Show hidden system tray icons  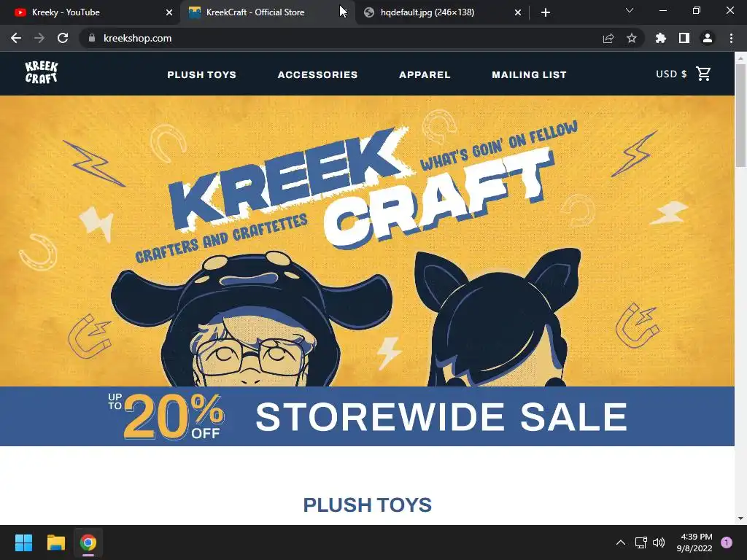pos(621,542)
